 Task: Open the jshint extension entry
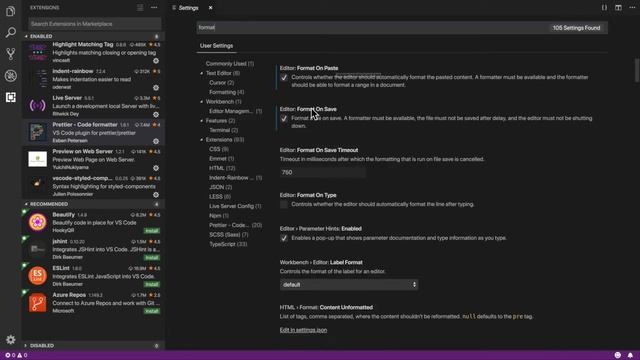point(93,249)
